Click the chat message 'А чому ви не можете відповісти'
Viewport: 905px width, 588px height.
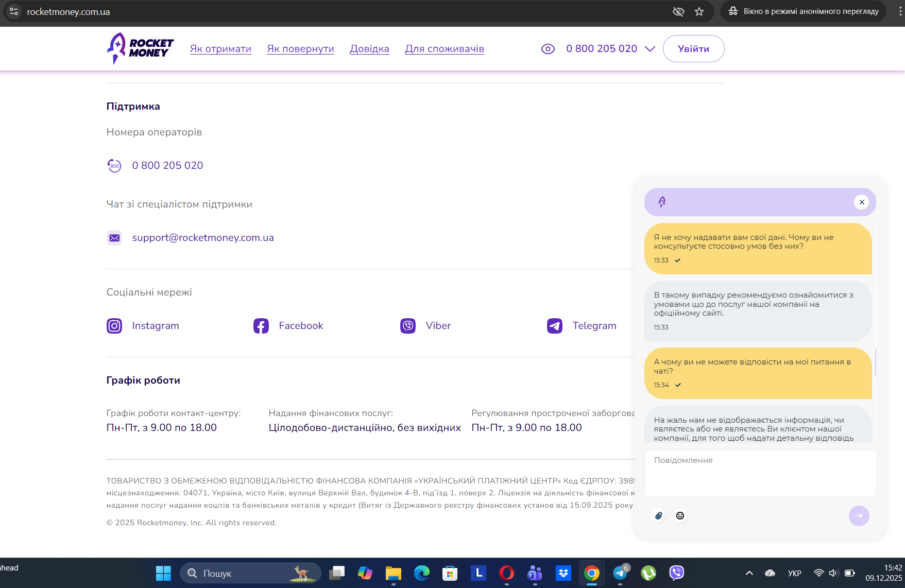(x=758, y=373)
